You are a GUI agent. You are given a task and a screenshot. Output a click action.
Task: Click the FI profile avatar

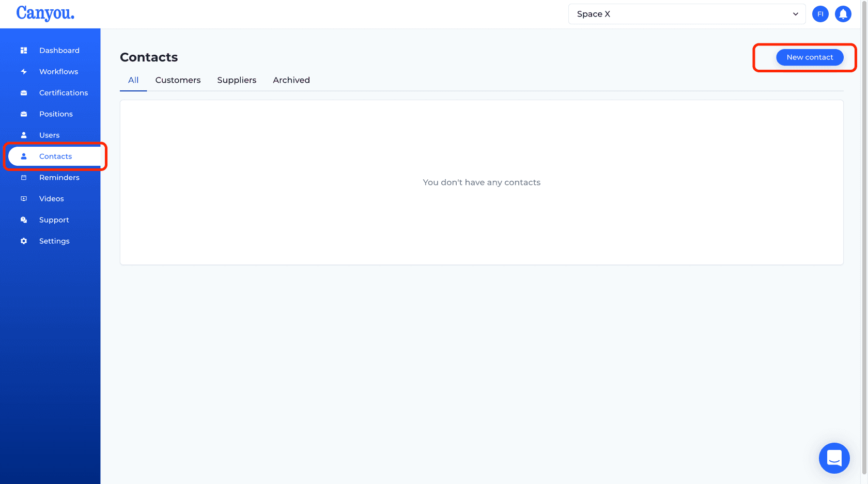pyautogui.click(x=820, y=14)
